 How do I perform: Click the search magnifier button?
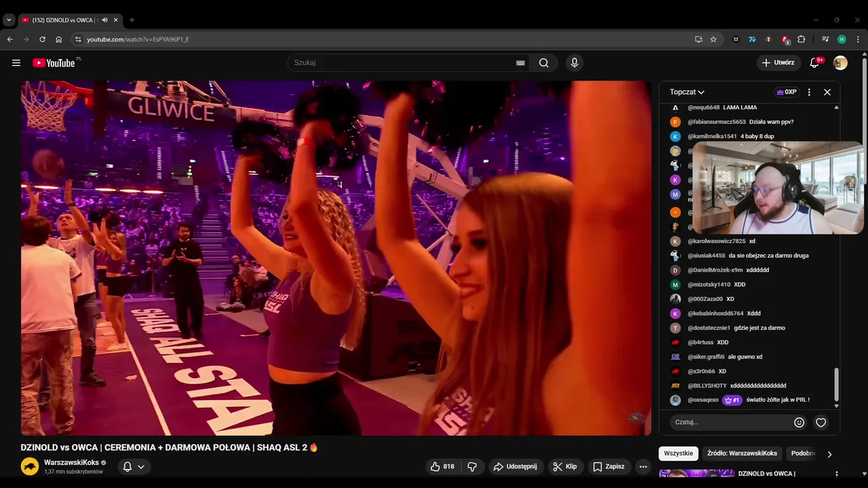point(544,63)
